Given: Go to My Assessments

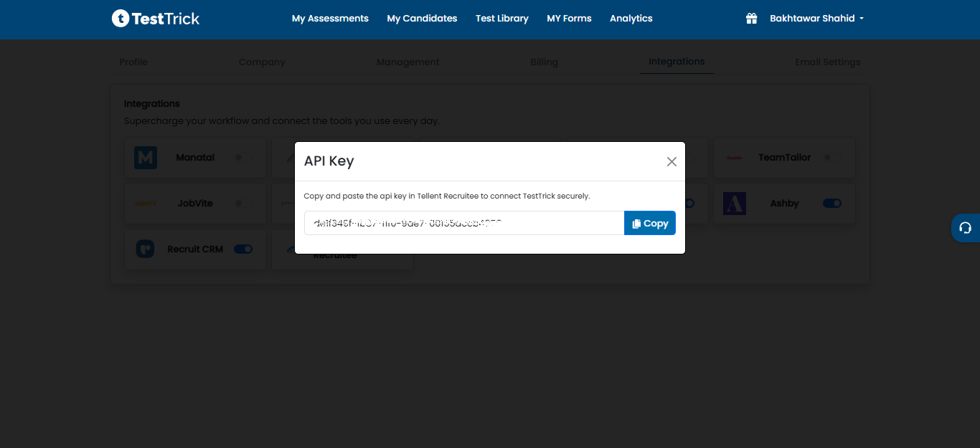Looking at the screenshot, I should point(330,19).
